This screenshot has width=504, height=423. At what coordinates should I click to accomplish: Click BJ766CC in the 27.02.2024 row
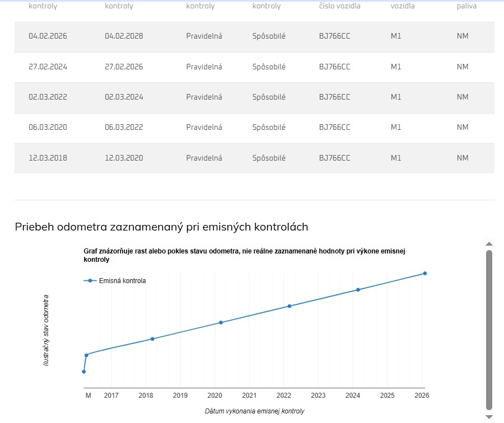coord(334,67)
